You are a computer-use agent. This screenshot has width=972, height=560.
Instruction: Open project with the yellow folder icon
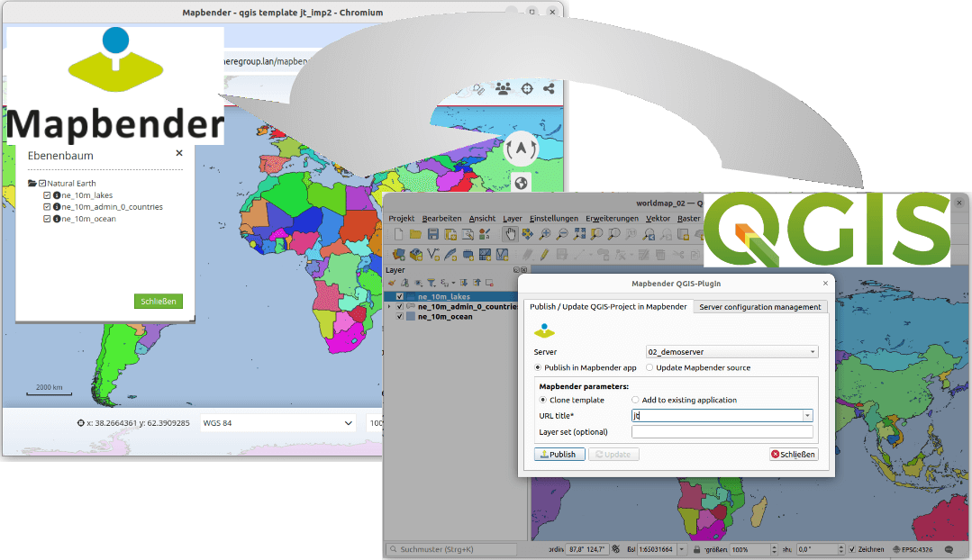click(x=414, y=234)
